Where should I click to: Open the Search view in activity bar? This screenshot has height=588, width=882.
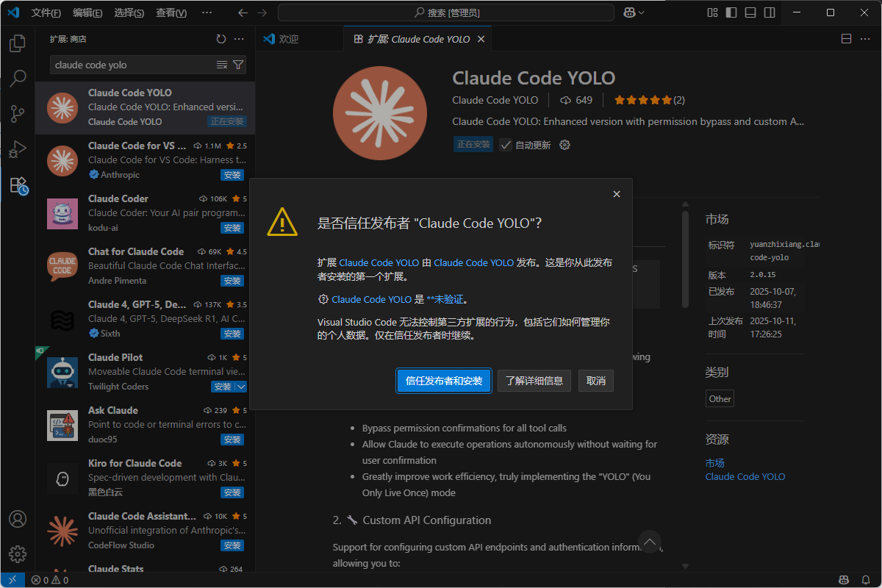coord(18,79)
